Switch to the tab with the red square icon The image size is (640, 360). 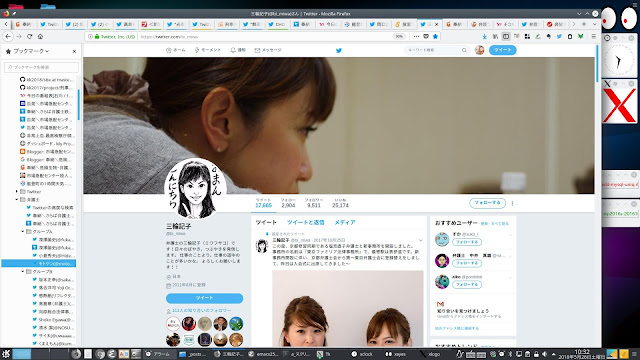click(150, 24)
